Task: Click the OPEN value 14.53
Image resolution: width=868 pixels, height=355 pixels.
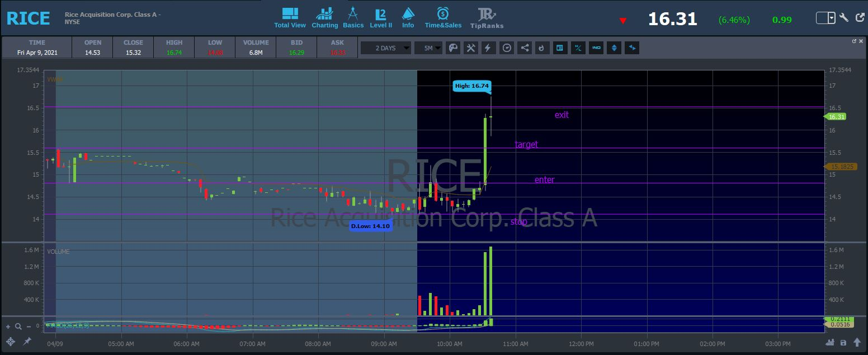Action: click(x=92, y=53)
